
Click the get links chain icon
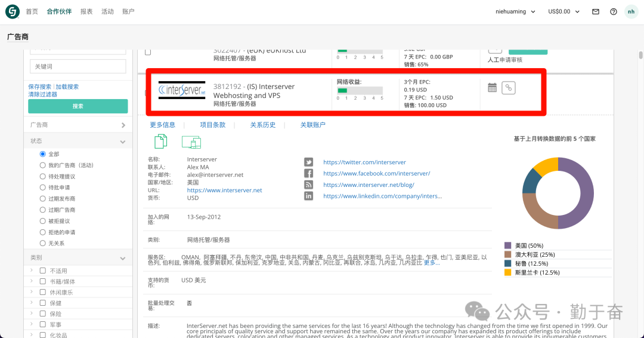(508, 88)
